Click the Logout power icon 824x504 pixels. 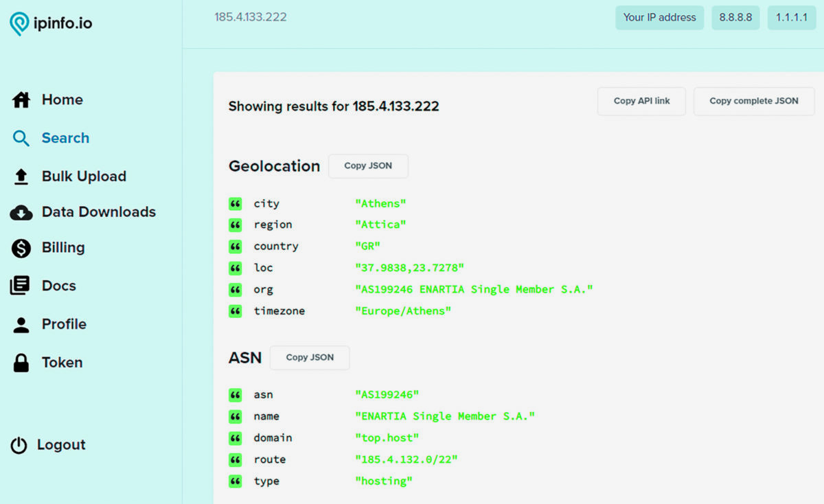coord(19,446)
